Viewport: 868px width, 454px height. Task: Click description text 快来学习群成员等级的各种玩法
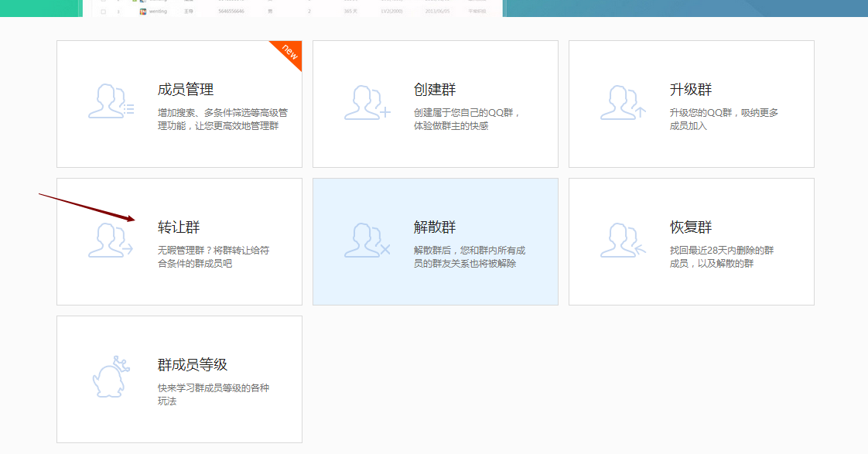point(213,394)
